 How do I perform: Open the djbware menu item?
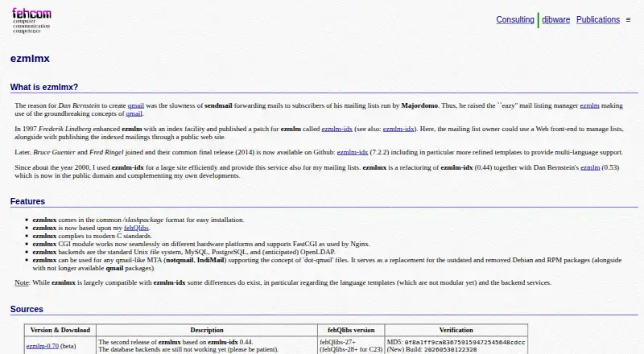tap(555, 20)
